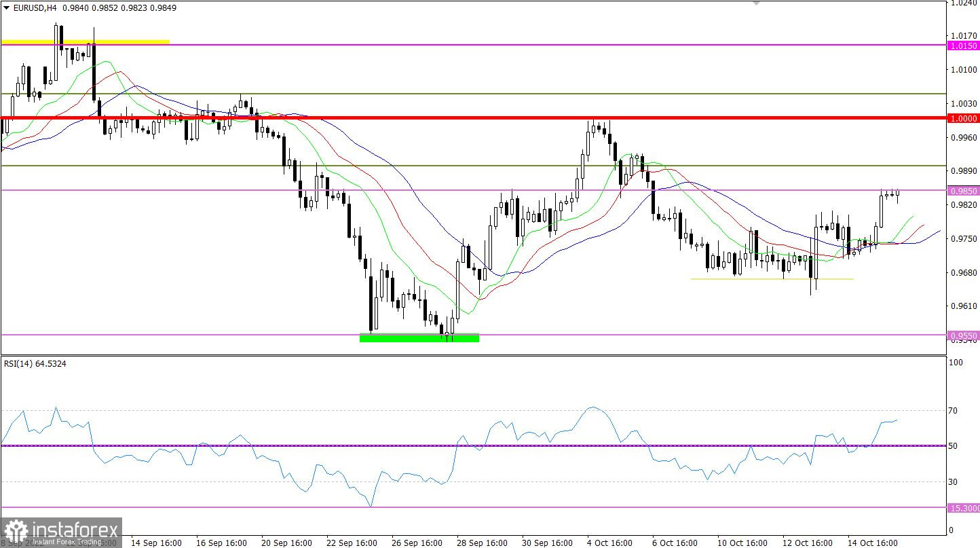
Task: Click the 1.0170 price axis label
Action: (x=964, y=35)
